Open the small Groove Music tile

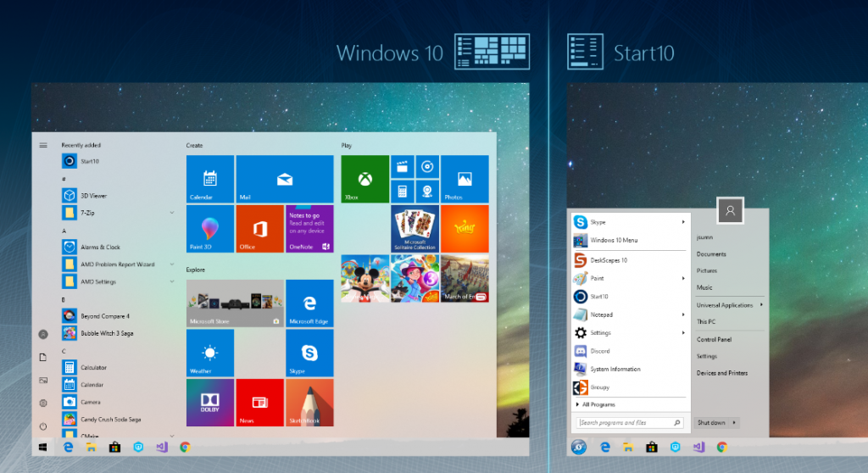pyautogui.click(x=427, y=167)
